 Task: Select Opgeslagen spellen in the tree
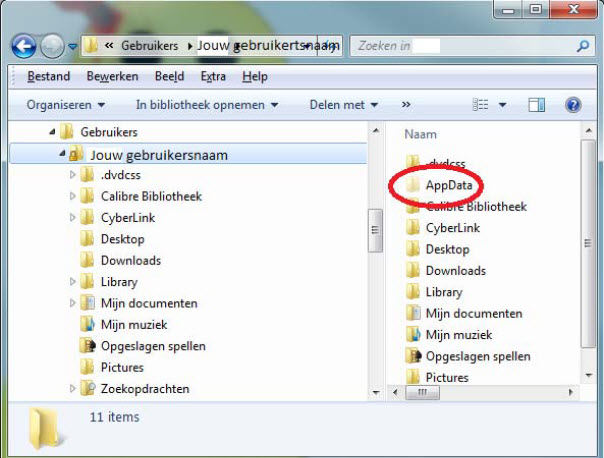tap(153, 346)
